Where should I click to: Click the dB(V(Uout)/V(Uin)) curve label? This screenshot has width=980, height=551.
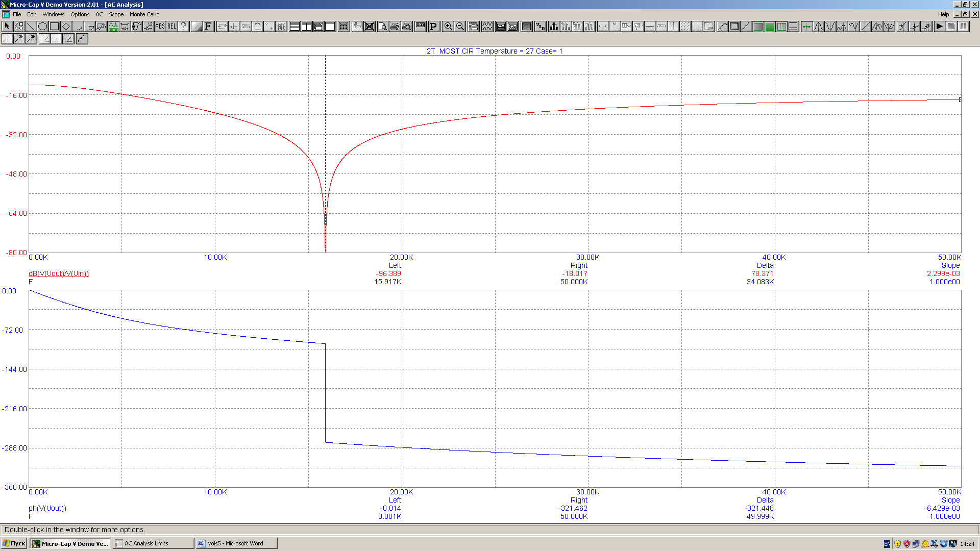[59, 274]
